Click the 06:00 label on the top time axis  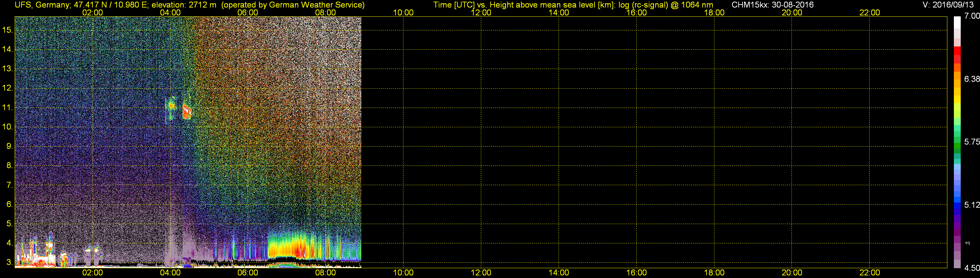coord(248,12)
